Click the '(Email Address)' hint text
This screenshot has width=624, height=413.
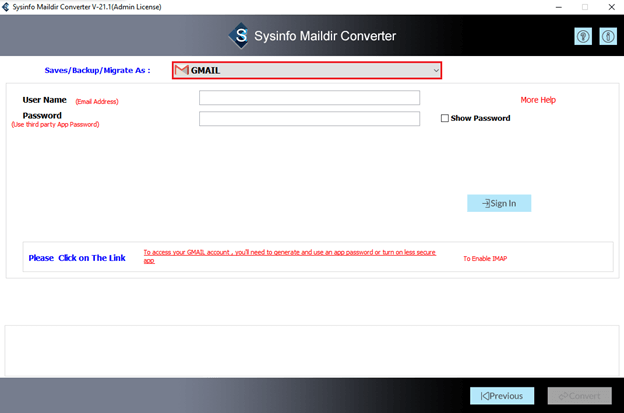97,101
